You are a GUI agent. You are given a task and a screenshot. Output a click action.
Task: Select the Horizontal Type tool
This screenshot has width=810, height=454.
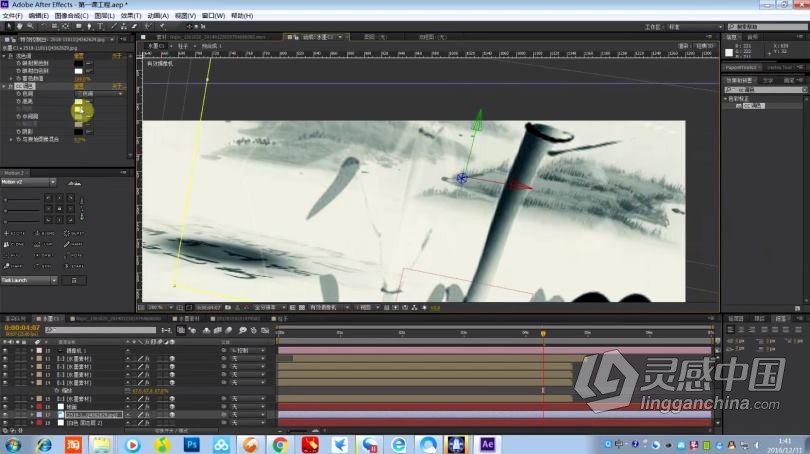click(x=100, y=26)
